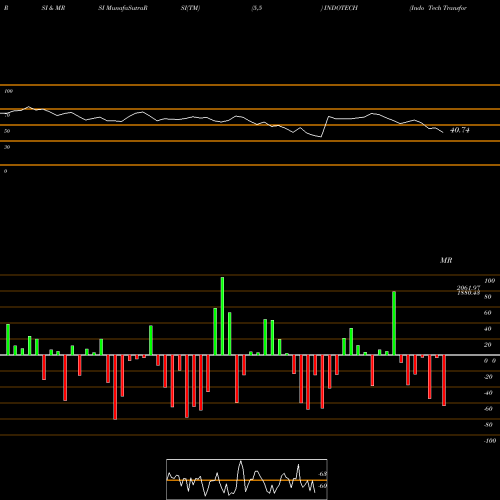Click the 'INDOTECH' ticker symbol
Screen dimensions: 500x500
coord(340,8)
